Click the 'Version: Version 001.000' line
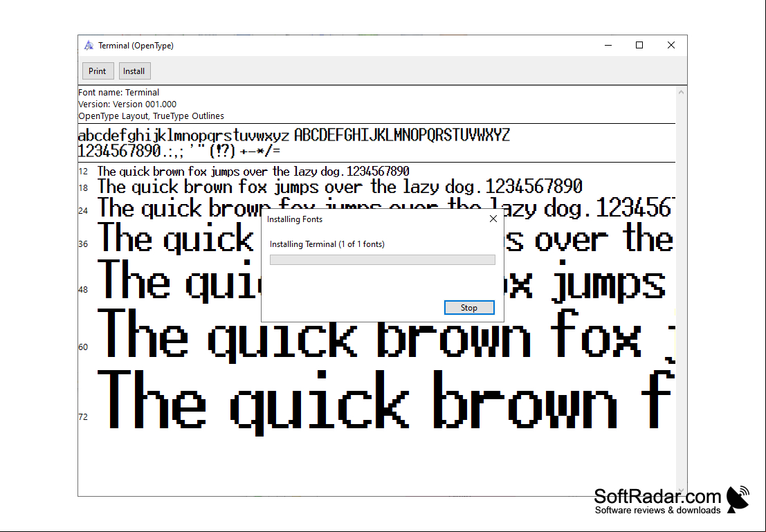This screenshot has width=766, height=532. [x=127, y=104]
